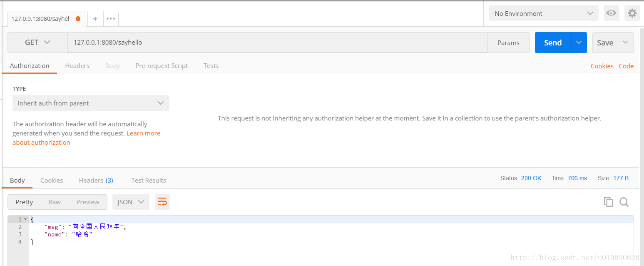Open the Cookies link at top right
The width and height of the screenshot is (644, 266).
coord(602,66)
